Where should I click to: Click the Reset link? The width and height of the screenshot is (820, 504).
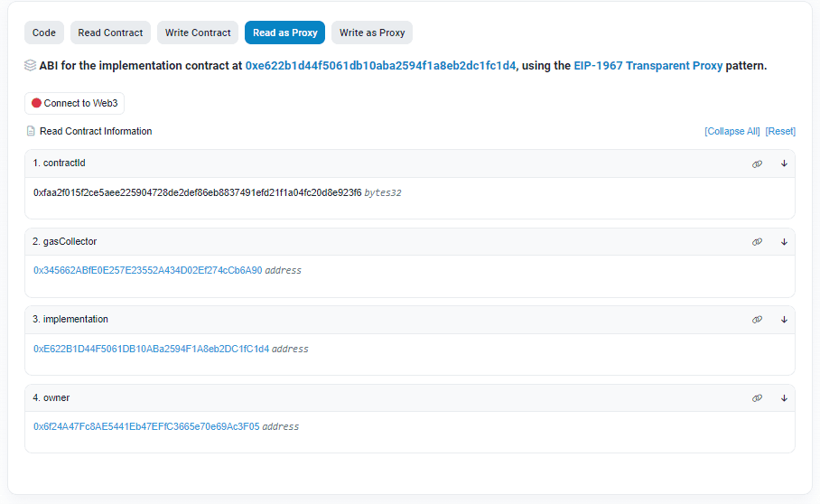click(x=780, y=131)
